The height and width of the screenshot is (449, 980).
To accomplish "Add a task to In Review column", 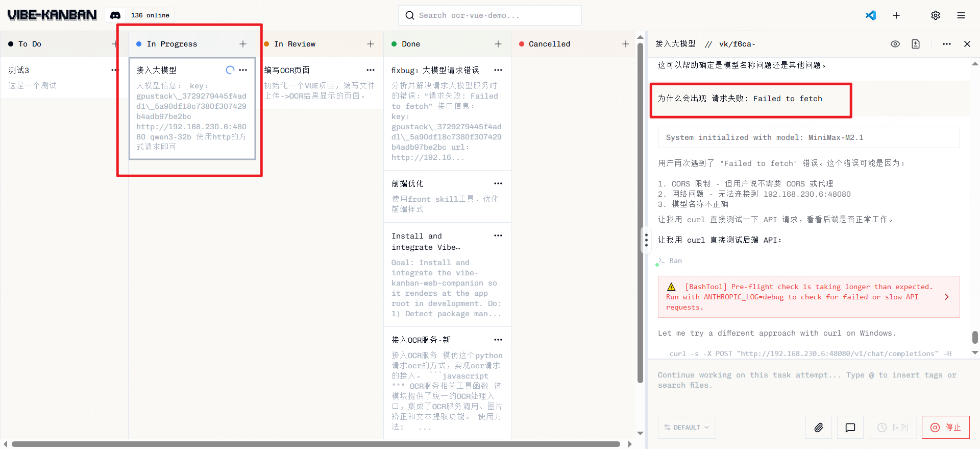I will click(371, 44).
